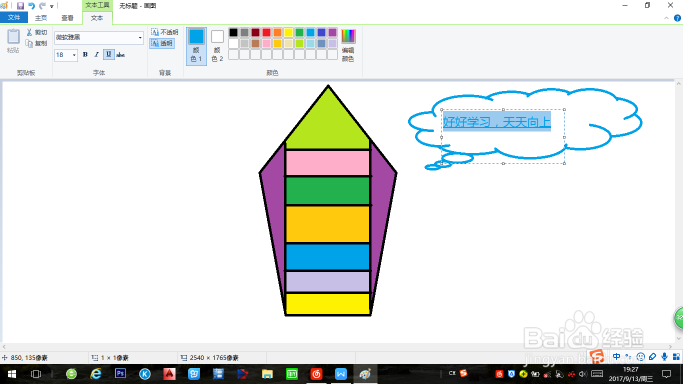Collapse the ribbon with the chevron
This screenshot has width=683, height=384.
click(x=666, y=18)
